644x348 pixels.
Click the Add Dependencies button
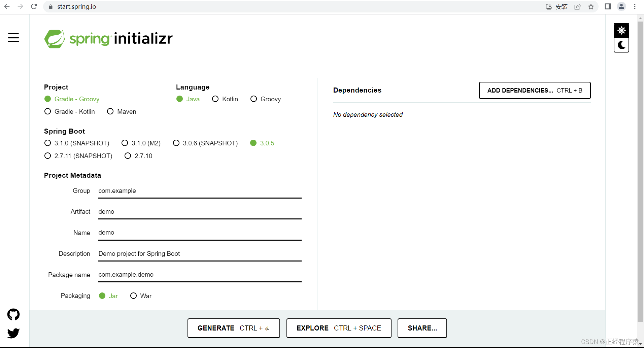point(535,90)
